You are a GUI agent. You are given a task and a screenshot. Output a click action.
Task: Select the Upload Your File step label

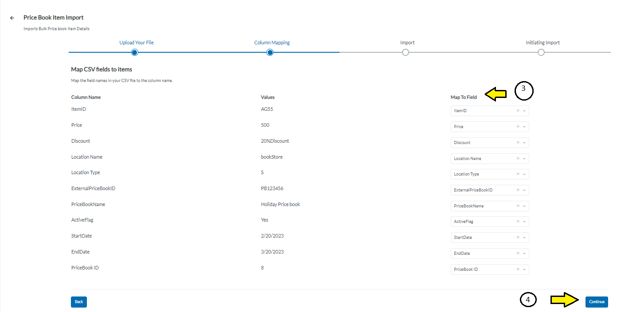point(137,43)
